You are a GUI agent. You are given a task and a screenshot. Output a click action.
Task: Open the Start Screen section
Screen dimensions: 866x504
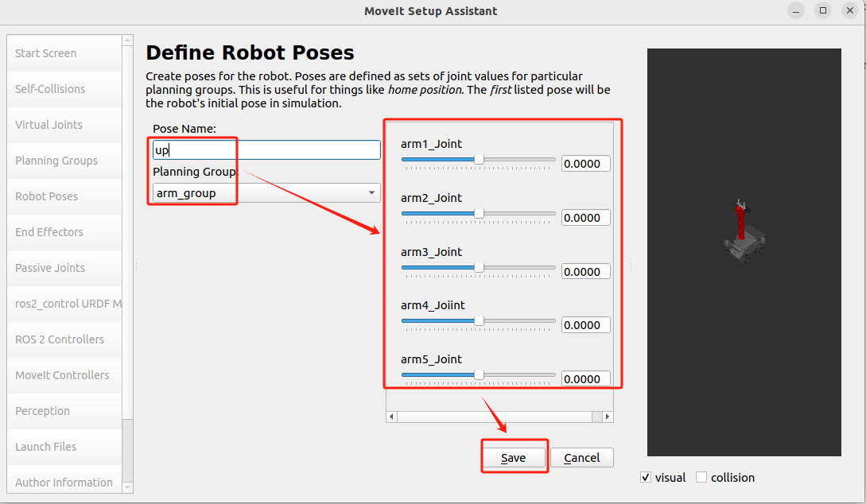coord(64,53)
